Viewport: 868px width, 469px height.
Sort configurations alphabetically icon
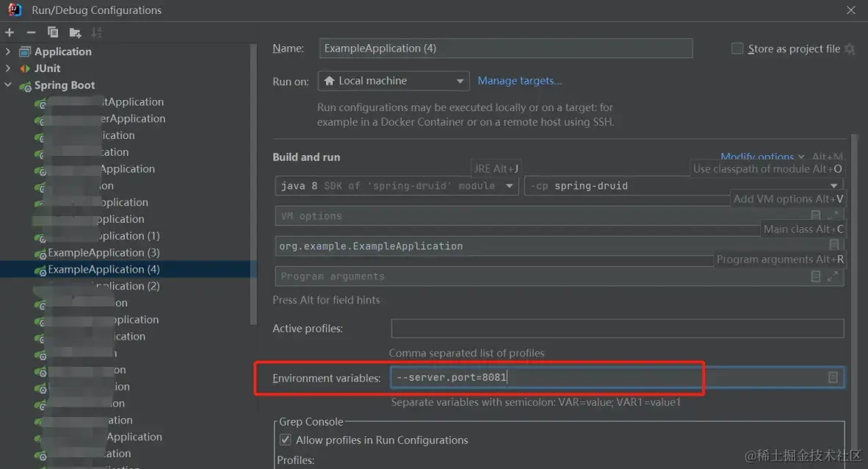click(97, 32)
